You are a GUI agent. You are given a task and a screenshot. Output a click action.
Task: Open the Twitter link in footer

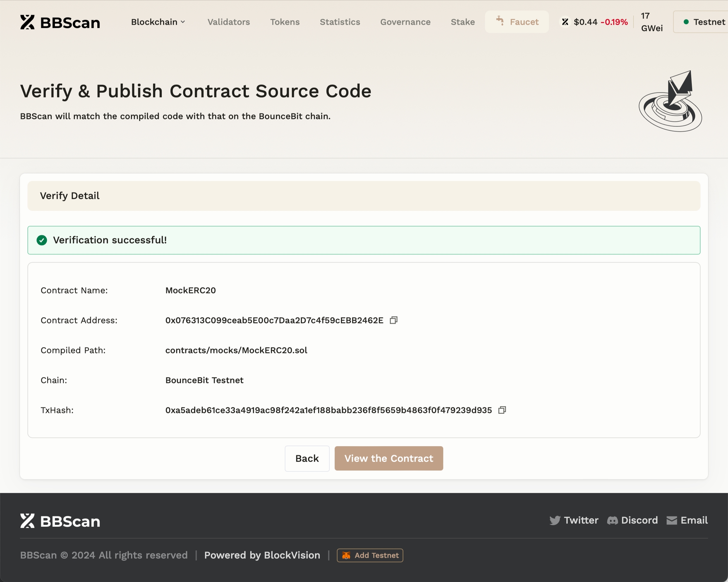click(574, 520)
